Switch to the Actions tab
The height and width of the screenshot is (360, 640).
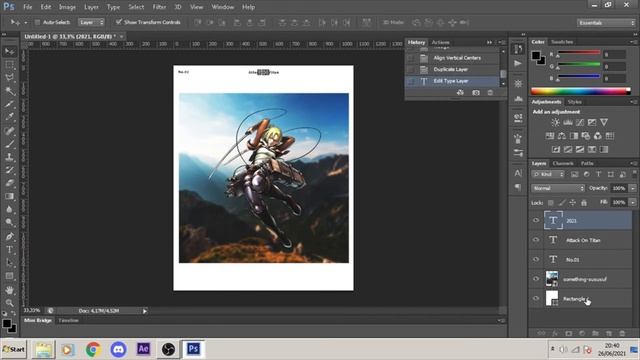coord(440,42)
